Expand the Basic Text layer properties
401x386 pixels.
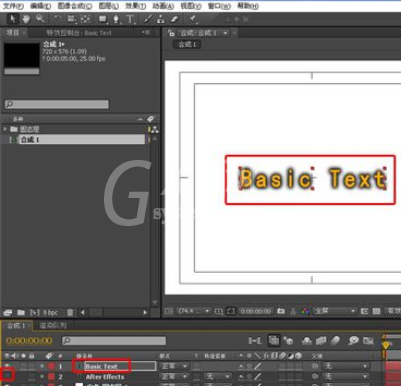[x=42, y=366]
